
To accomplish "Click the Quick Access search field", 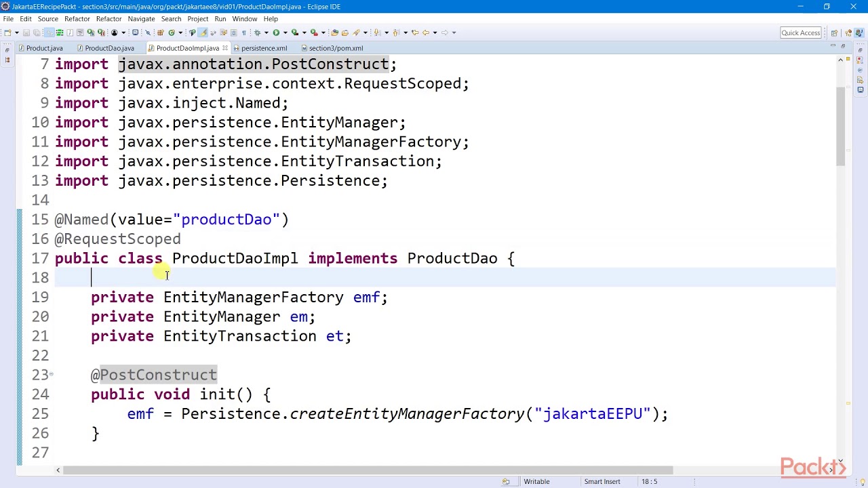I will 801,33.
